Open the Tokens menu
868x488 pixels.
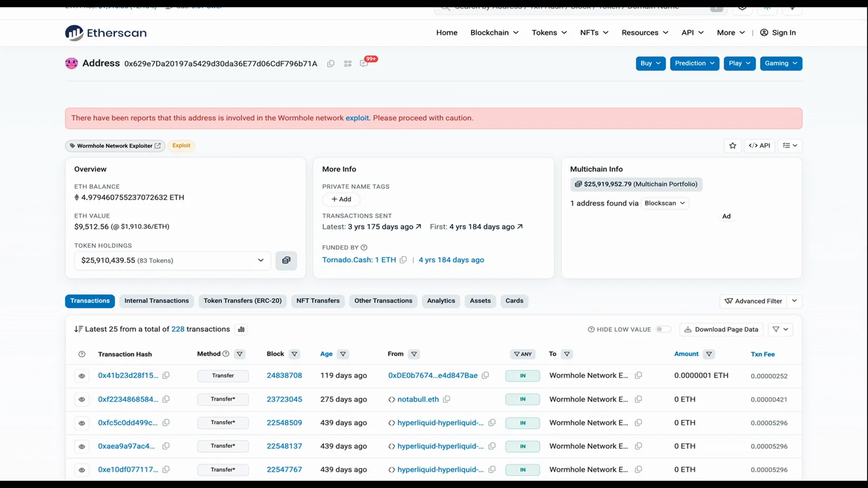tap(549, 33)
